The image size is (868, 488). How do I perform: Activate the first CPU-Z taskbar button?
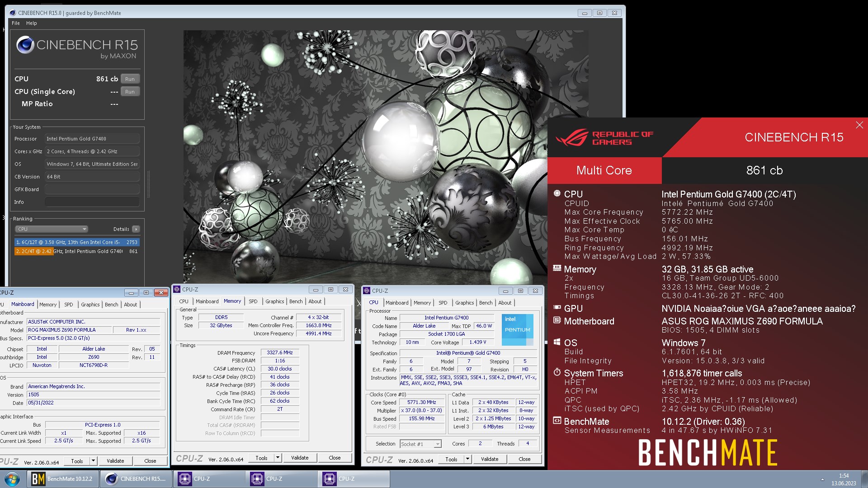(x=208, y=479)
